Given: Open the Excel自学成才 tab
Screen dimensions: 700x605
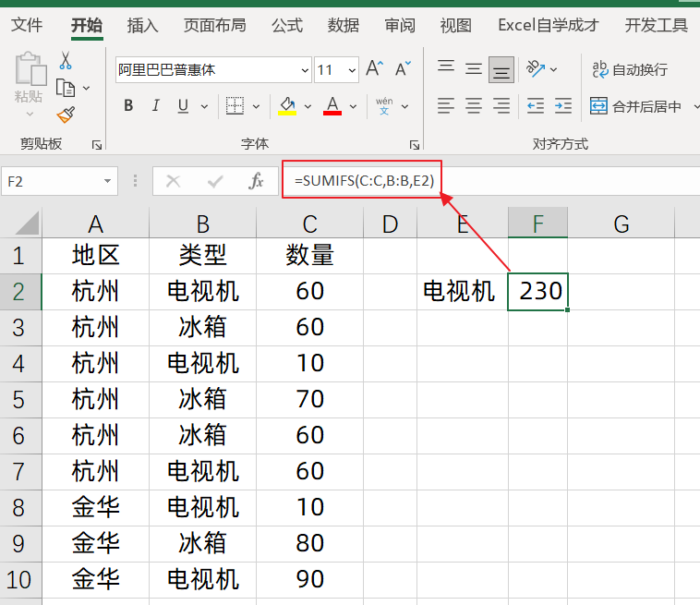Looking at the screenshot, I should 548,25.
